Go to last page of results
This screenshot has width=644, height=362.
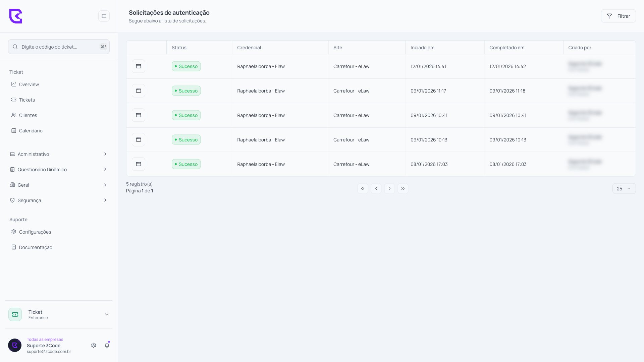(403, 189)
